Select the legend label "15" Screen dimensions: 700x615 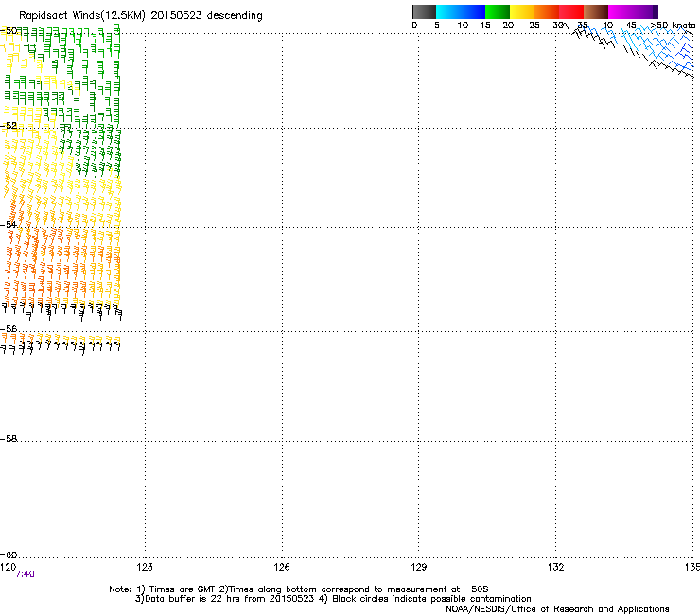485,26
